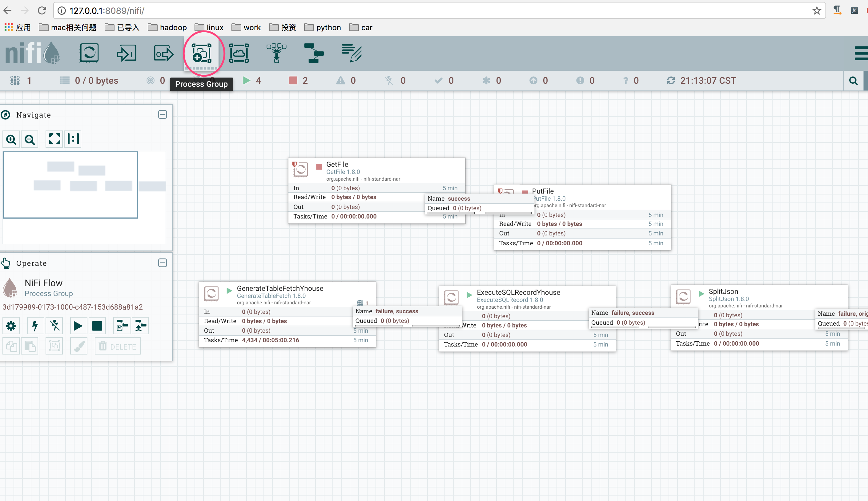
Task: Collapse the Navigate panel
Action: (x=163, y=114)
